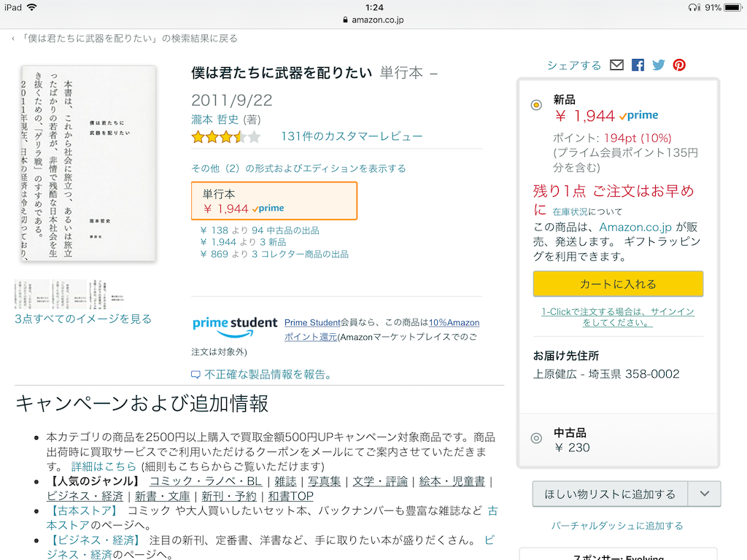Tap the battery status icon

tap(732, 7)
